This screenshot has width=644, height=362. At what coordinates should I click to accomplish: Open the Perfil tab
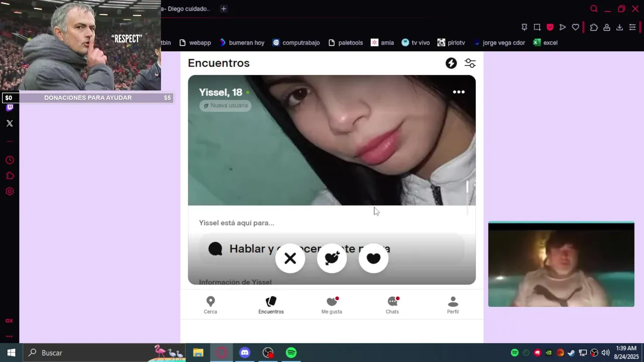pos(453,305)
